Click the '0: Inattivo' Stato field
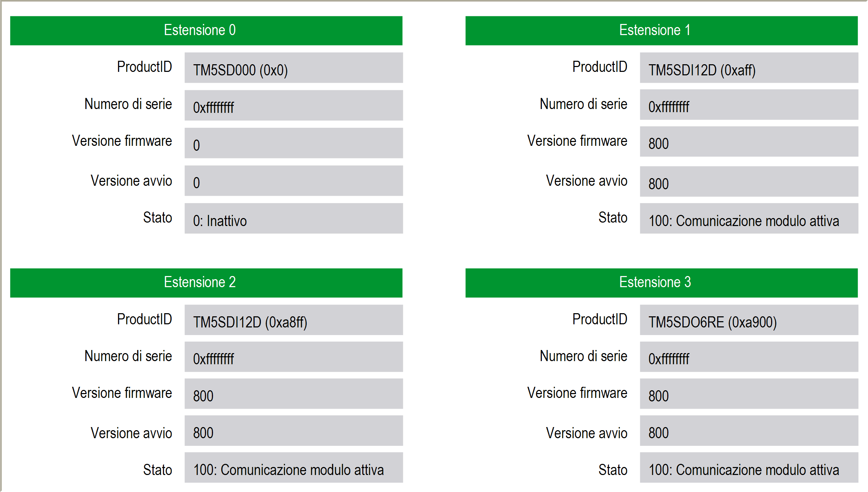Image resolution: width=868 pixels, height=492 pixels. tap(294, 218)
